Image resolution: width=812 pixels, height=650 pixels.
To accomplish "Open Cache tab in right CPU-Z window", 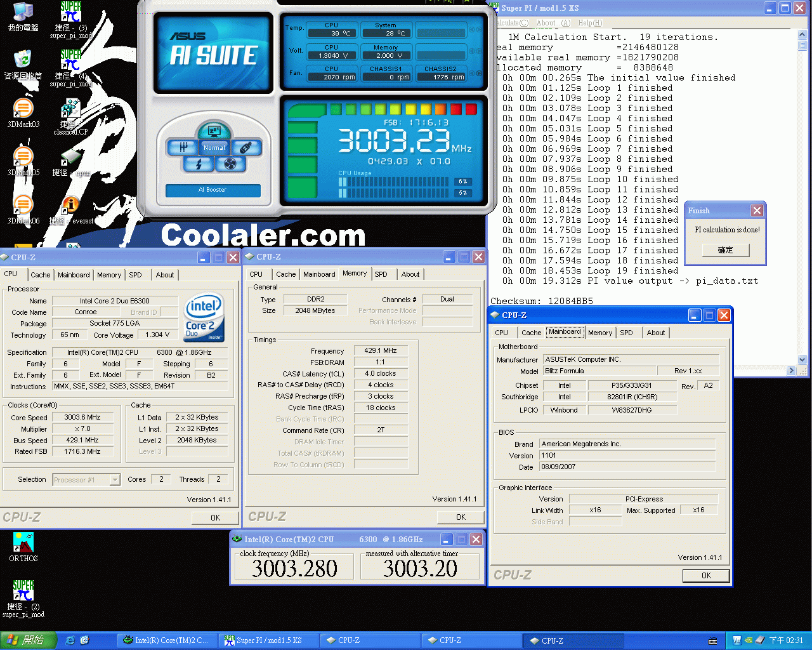I will [x=532, y=333].
